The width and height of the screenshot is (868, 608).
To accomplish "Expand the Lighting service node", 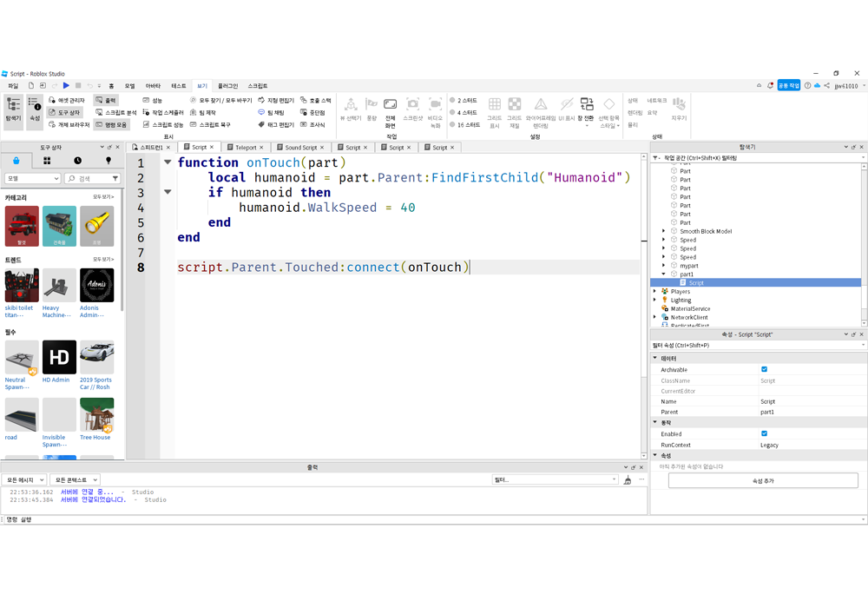I will 654,300.
